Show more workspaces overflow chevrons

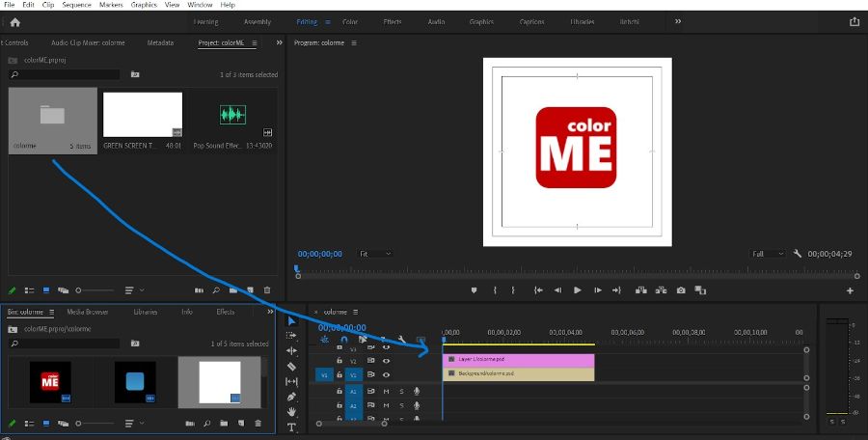pyautogui.click(x=678, y=21)
